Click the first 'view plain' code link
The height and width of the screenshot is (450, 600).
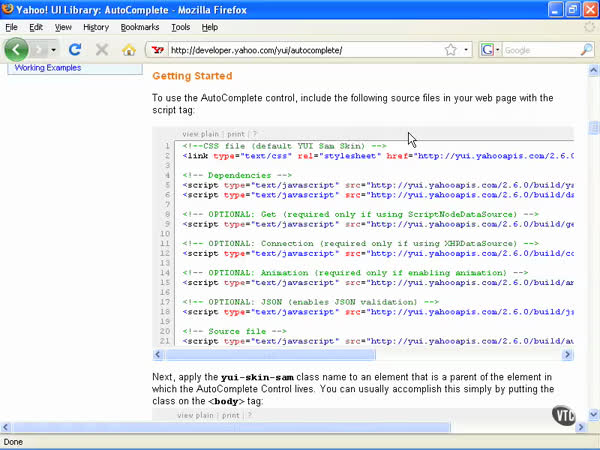click(x=200, y=133)
